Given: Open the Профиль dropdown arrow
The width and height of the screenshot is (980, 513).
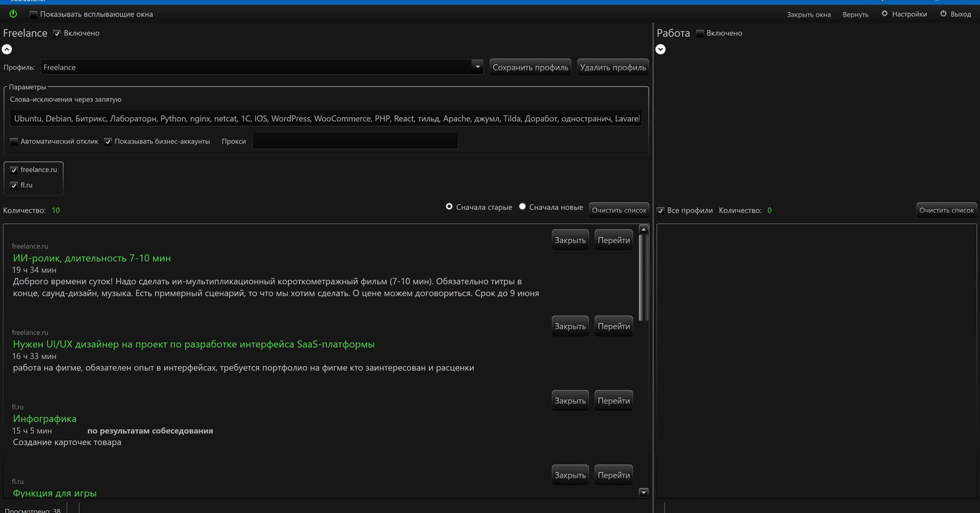Looking at the screenshot, I should click(477, 67).
